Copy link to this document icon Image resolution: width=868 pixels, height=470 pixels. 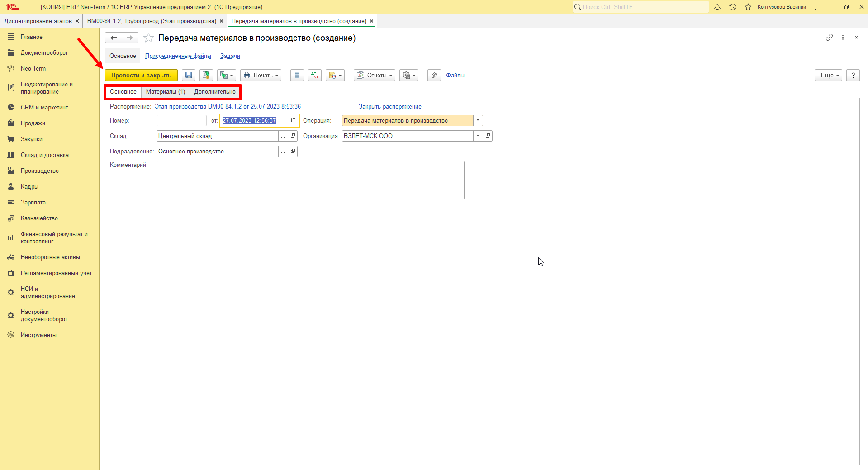pyautogui.click(x=829, y=38)
